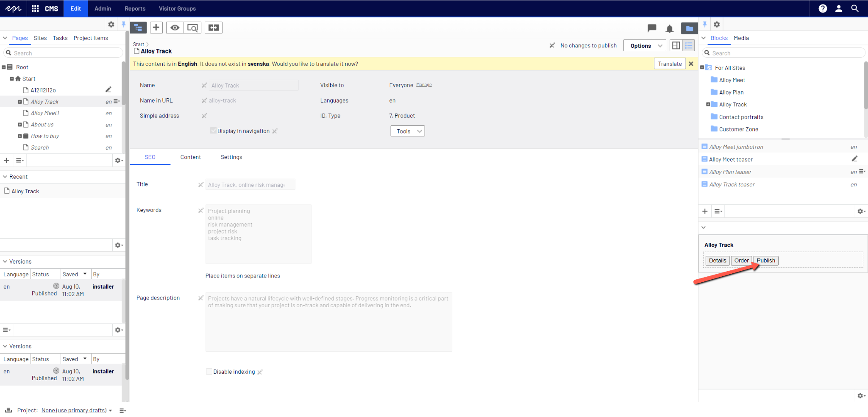Viewport: 868px width, 417px height.
Task: Expand the How to buy tree node
Action: (x=19, y=136)
